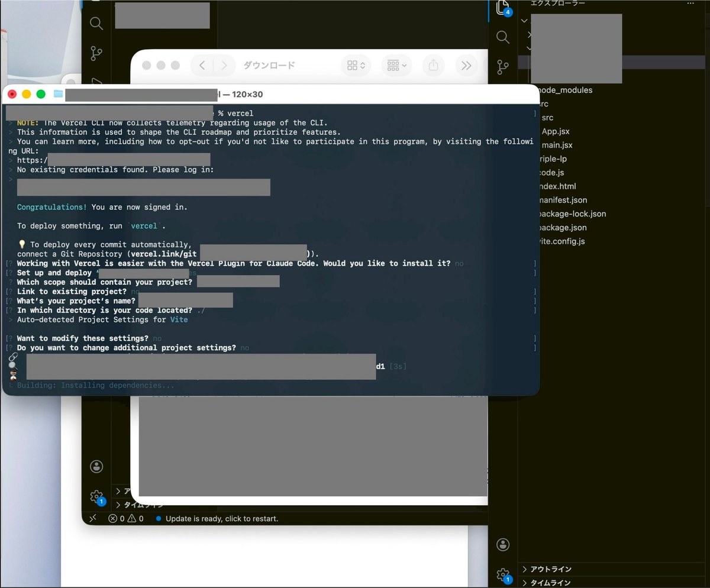Go back in Finder ダウンロード window
The height and width of the screenshot is (588, 710).
[x=202, y=65]
